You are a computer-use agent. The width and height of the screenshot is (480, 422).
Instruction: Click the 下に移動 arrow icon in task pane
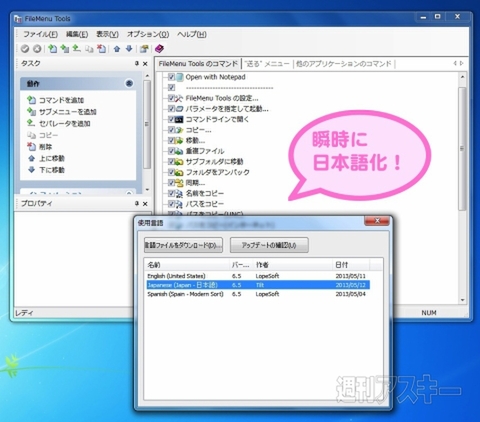pyautogui.click(x=32, y=170)
